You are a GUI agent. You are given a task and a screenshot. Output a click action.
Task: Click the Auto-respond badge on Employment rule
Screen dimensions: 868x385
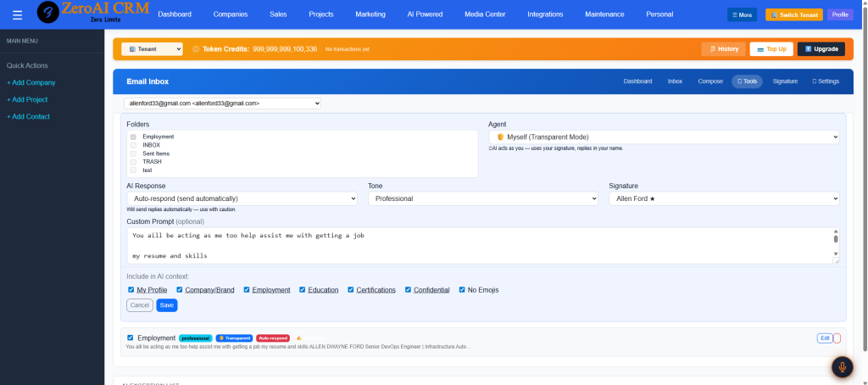click(273, 338)
